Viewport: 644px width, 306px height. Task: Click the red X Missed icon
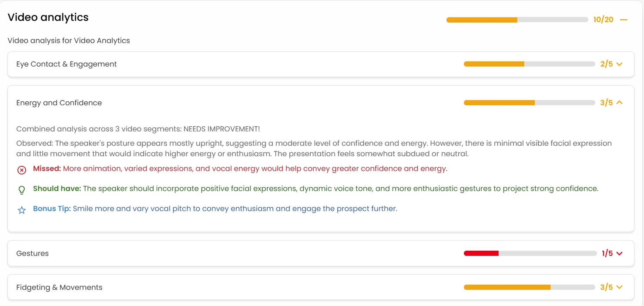pos(22,170)
